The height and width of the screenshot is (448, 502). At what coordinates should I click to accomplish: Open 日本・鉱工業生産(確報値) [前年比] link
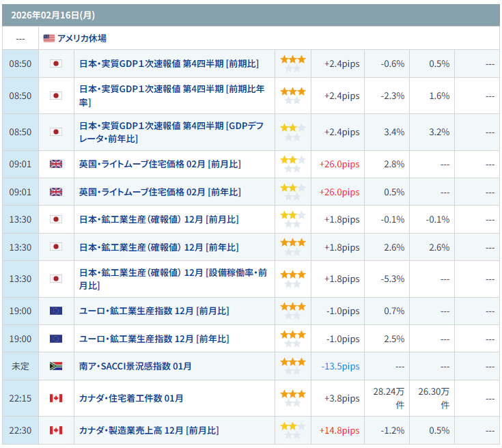[x=159, y=247]
